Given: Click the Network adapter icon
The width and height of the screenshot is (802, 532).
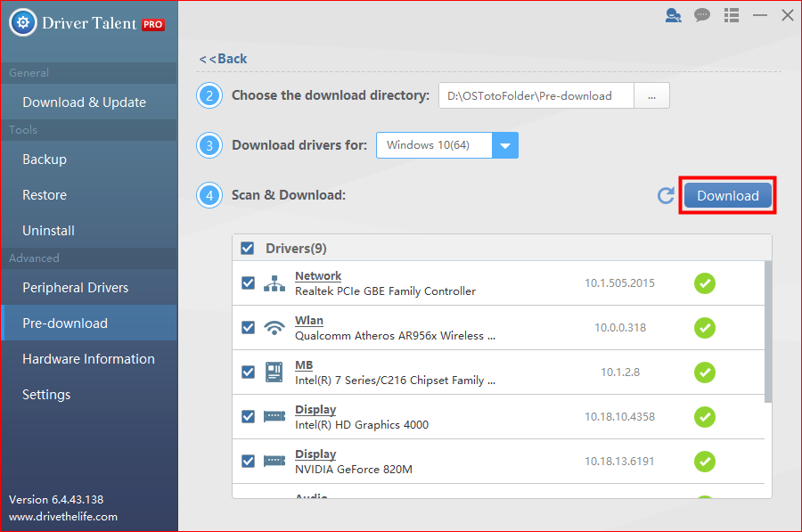Looking at the screenshot, I should tap(274, 283).
